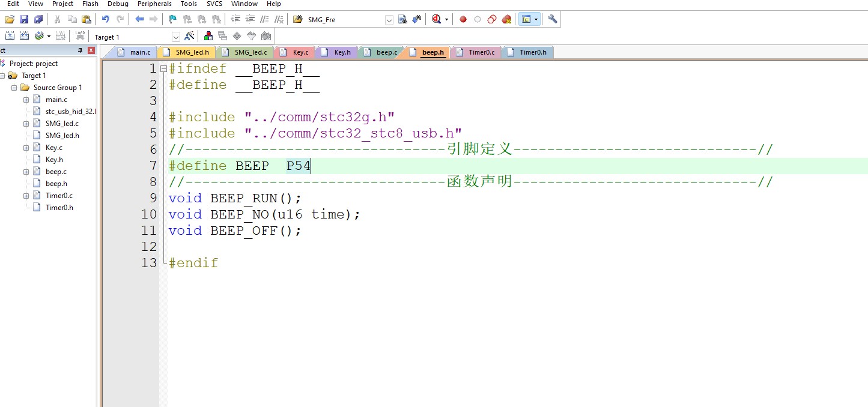Image resolution: width=868 pixels, height=407 pixels.
Task: Open the Project menu
Action: [62, 4]
